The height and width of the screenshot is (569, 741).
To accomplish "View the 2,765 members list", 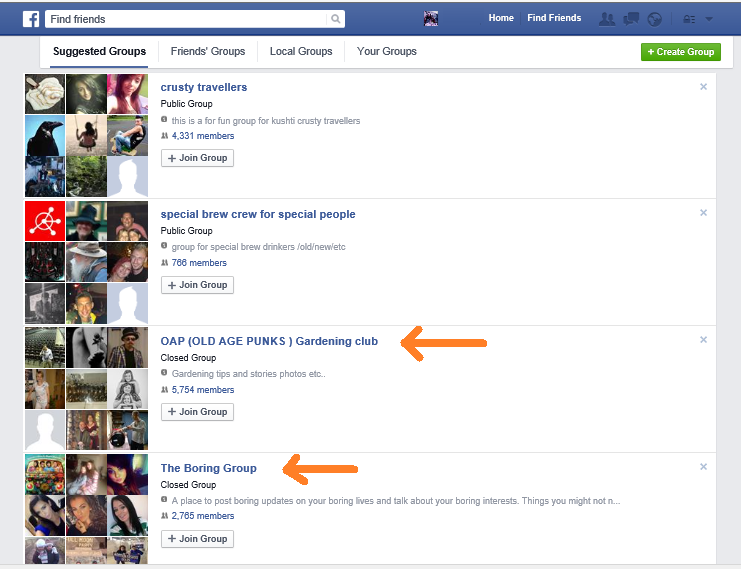I will pos(203,516).
